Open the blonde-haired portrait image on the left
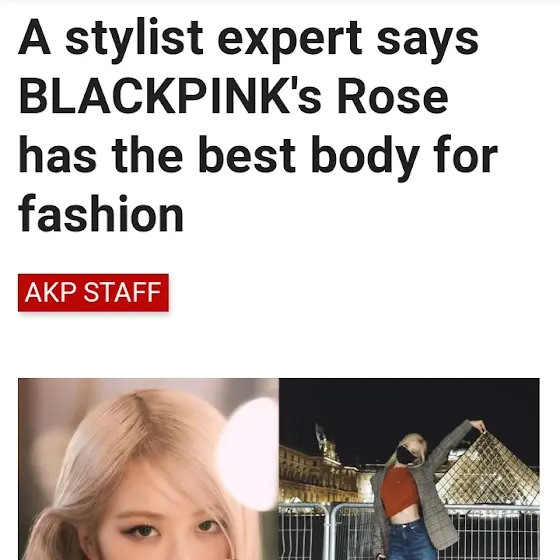The height and width of the screenshot is (560, 560). (149, 469)
